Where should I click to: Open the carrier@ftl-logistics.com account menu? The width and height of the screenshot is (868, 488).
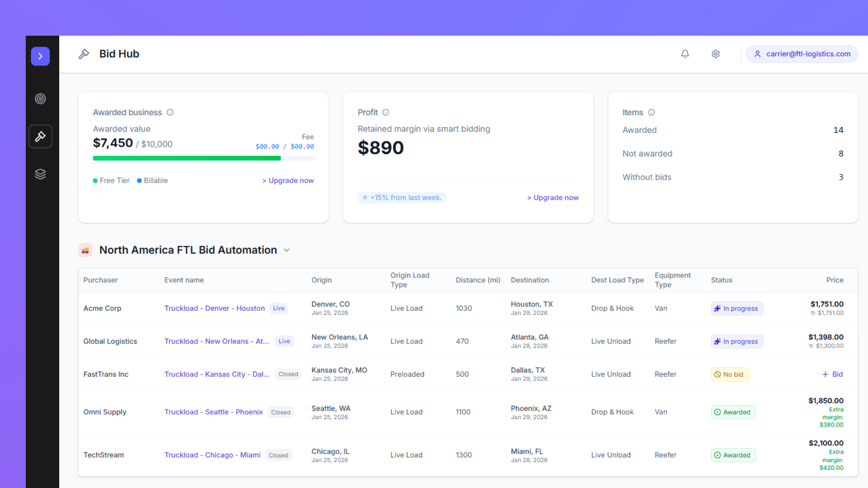802,54
